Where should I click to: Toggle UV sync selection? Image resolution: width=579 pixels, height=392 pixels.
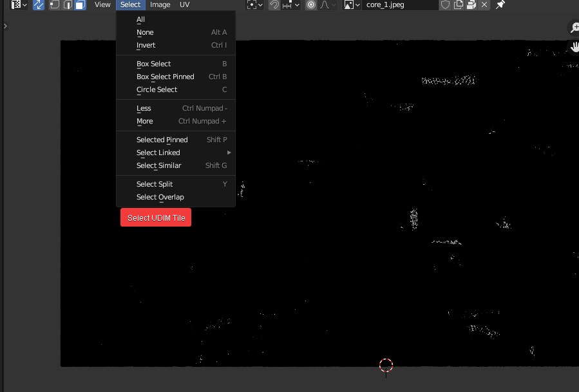(39, 5)
